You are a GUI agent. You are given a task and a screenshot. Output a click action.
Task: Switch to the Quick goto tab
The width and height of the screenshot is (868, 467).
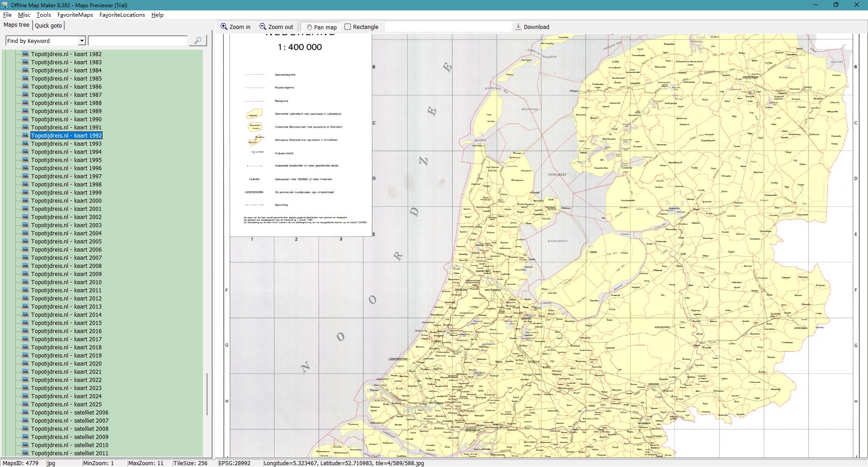48,25
